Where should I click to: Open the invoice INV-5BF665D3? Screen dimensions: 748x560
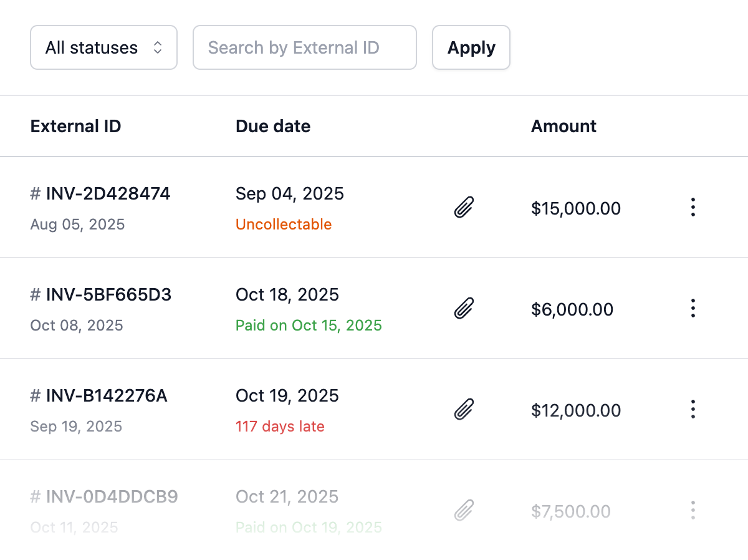108,295
